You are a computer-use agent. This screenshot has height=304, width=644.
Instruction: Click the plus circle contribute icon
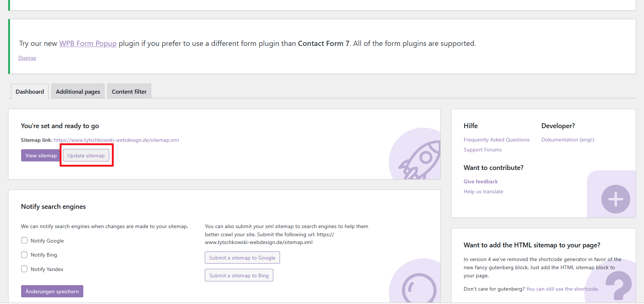[615, 199]
